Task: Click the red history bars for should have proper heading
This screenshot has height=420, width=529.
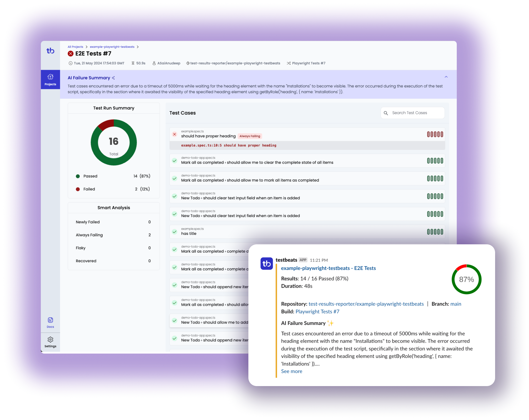Action: (x=435, y=135)
